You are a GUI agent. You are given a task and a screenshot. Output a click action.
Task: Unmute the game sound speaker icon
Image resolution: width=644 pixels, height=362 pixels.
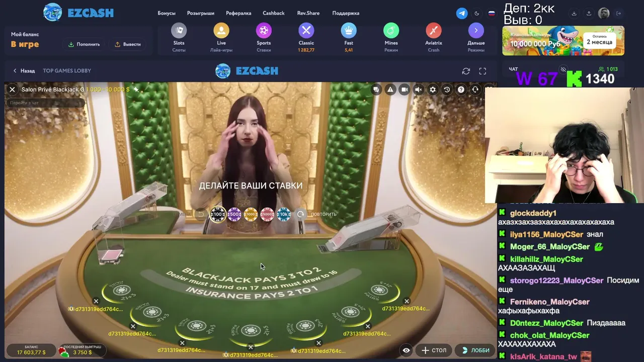tap(418, 89)
